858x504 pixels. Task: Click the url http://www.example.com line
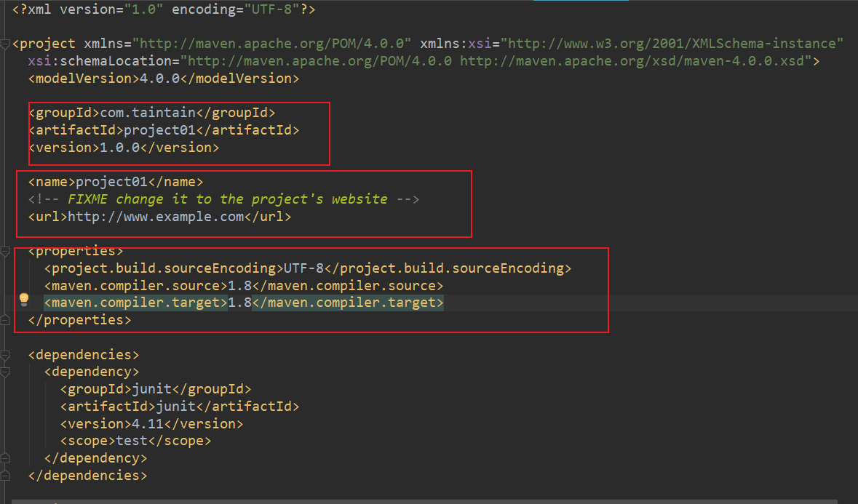(x=160, y=217)
